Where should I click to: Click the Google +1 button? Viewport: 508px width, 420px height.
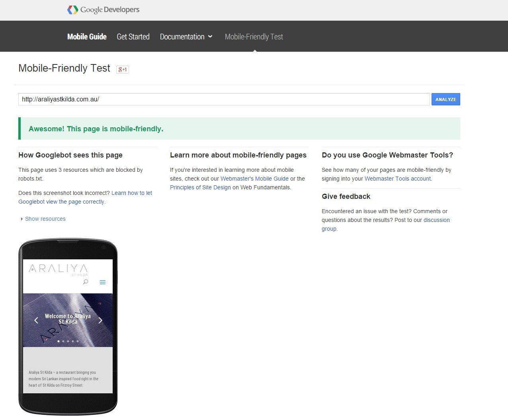click(123, 69)
